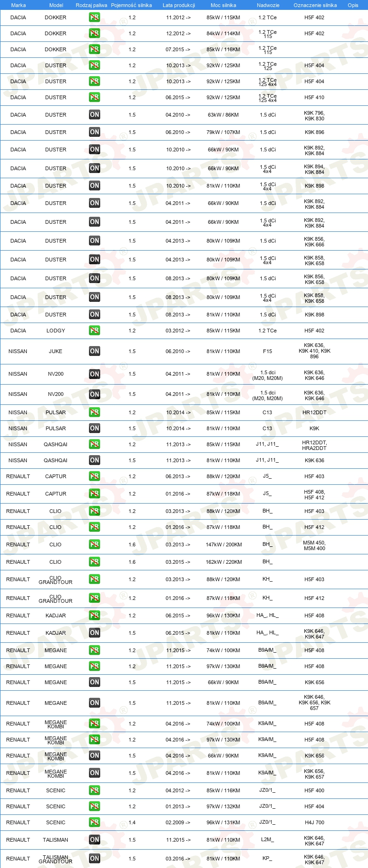
Task: Click diesel ON icon in Talisman L2M_ row
Action: point(94,840)
